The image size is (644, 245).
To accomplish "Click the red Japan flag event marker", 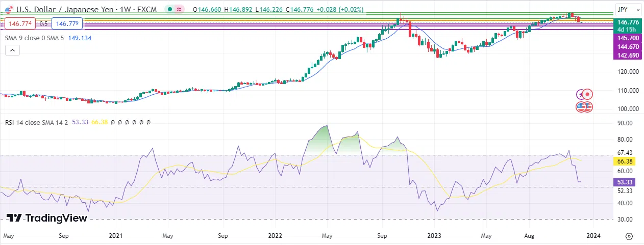I will click(x=587, y=94).
